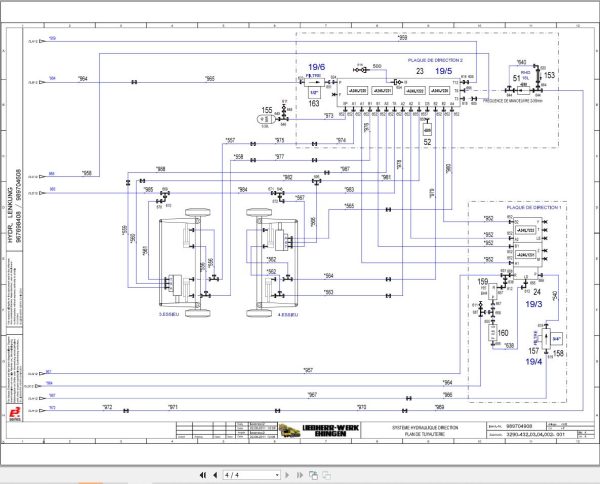Viewport: 600px width, 484px height.
Task: Open the page number dropdown showing 4 / 4
Action: coord(252,475)
